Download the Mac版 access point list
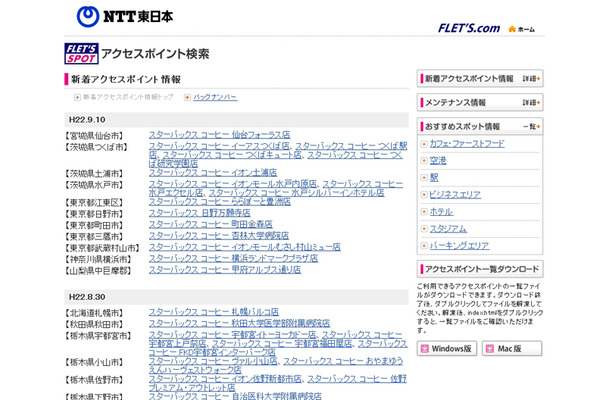610x400 pixels. pyautogui.click(x=512, y=349)
